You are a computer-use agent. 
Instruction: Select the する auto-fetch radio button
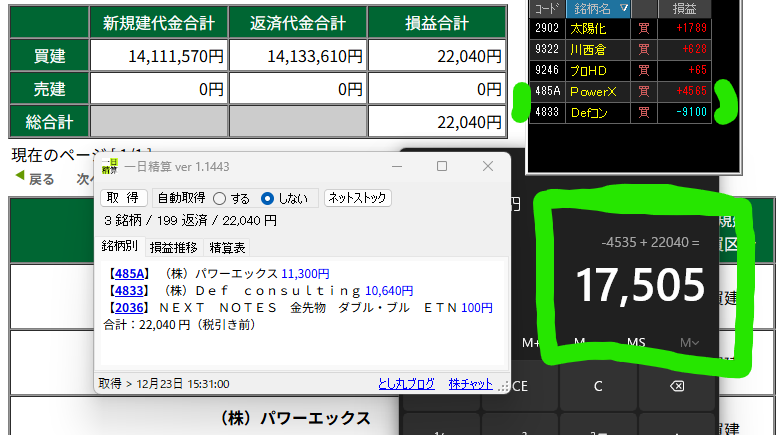coord(220,198)
